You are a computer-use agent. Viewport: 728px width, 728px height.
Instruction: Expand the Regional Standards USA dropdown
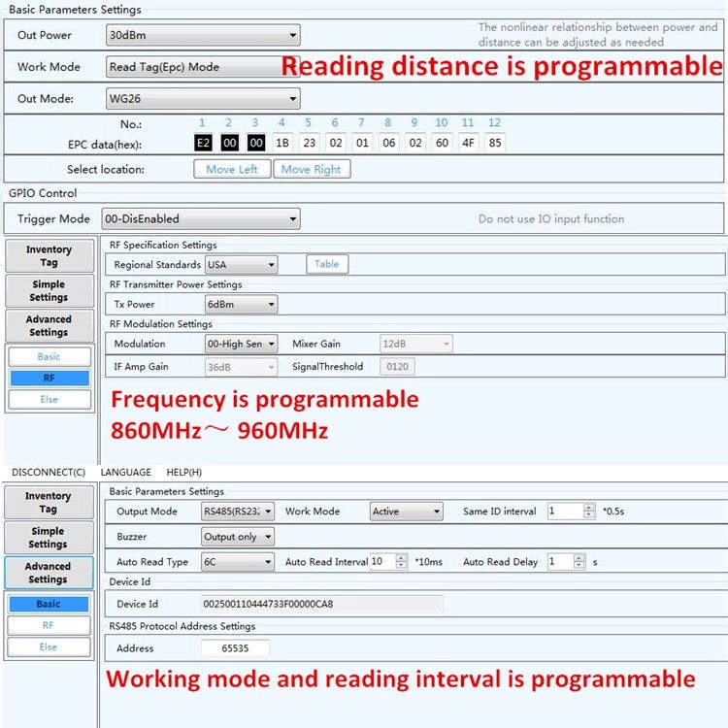click(241, 265)
